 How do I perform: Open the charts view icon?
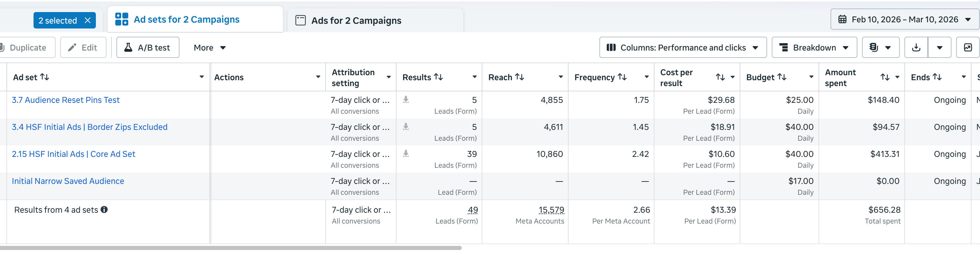pos(968,48)
